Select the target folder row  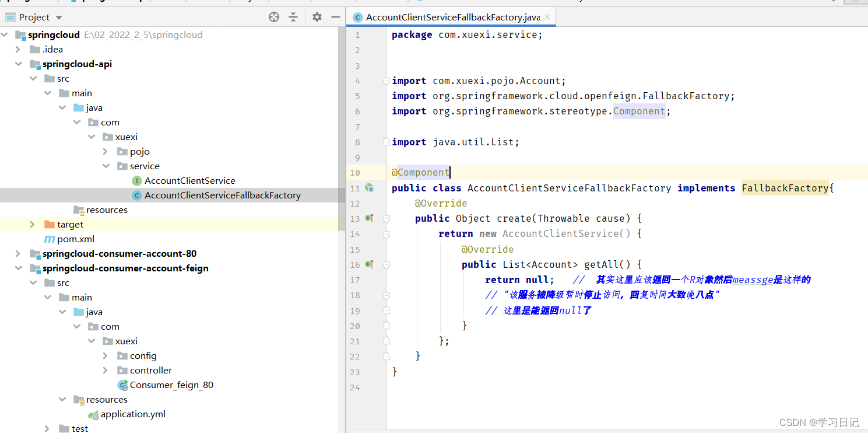click(169, 225)
